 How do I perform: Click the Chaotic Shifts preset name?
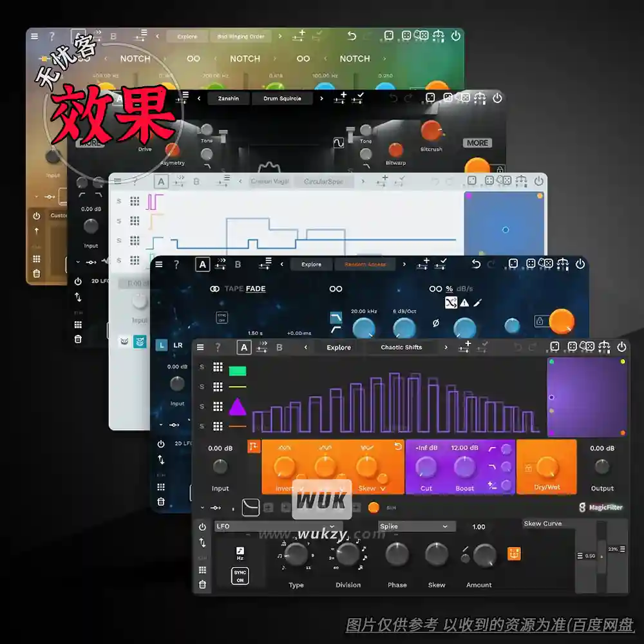[x=401, y=348]
